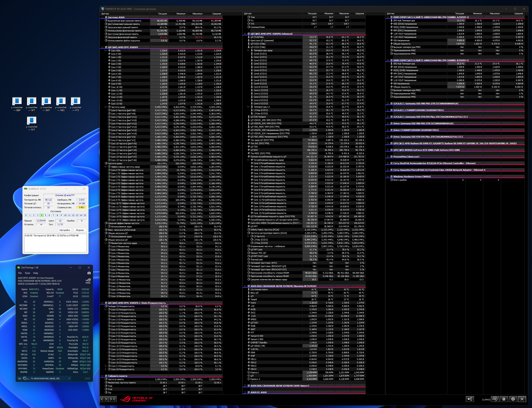Click HWiNFO share network icon

point(470,399)
